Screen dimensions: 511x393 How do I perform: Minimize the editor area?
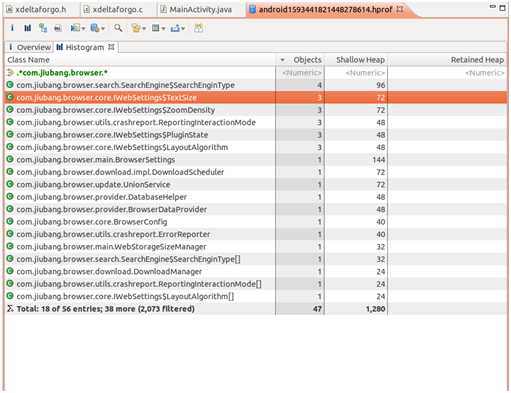[493, 7]
